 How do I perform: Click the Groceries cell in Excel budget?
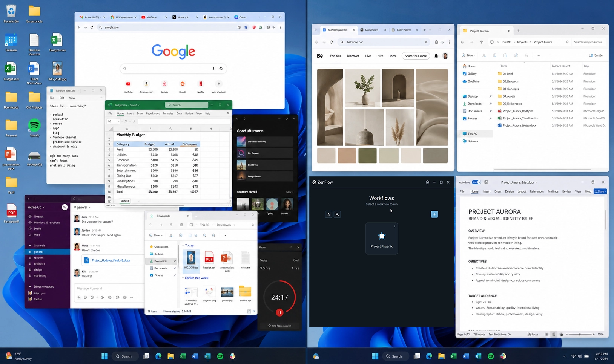[127, 160]
